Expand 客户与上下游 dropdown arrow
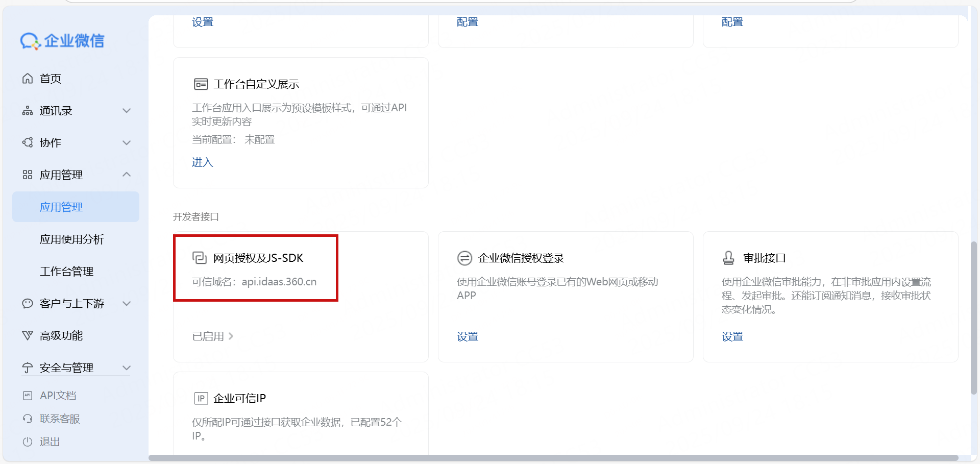The image size is (980, 464). pyautogui.click(x=127, y=304)
